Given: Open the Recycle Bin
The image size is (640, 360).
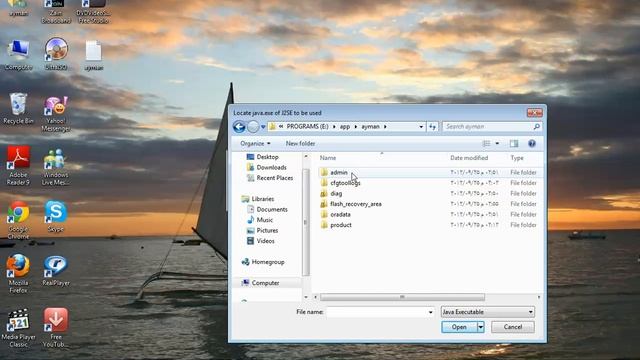Looking at the screenshot, I should [x=18, y=108].
